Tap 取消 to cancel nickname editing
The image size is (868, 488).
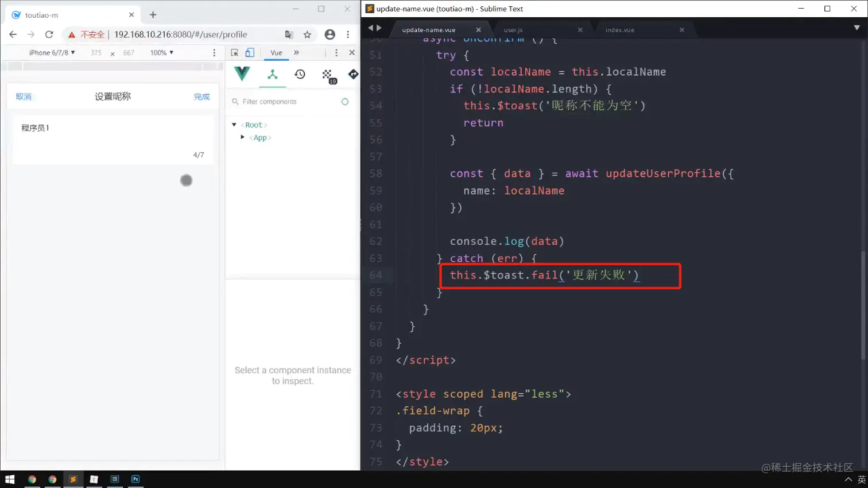click(24, 97)
